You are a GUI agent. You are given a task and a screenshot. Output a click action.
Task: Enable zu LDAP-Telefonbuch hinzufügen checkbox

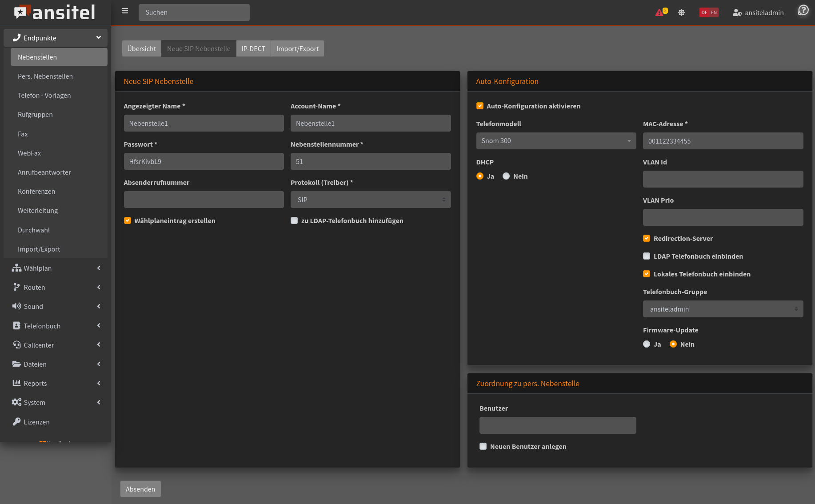[294, 220]
